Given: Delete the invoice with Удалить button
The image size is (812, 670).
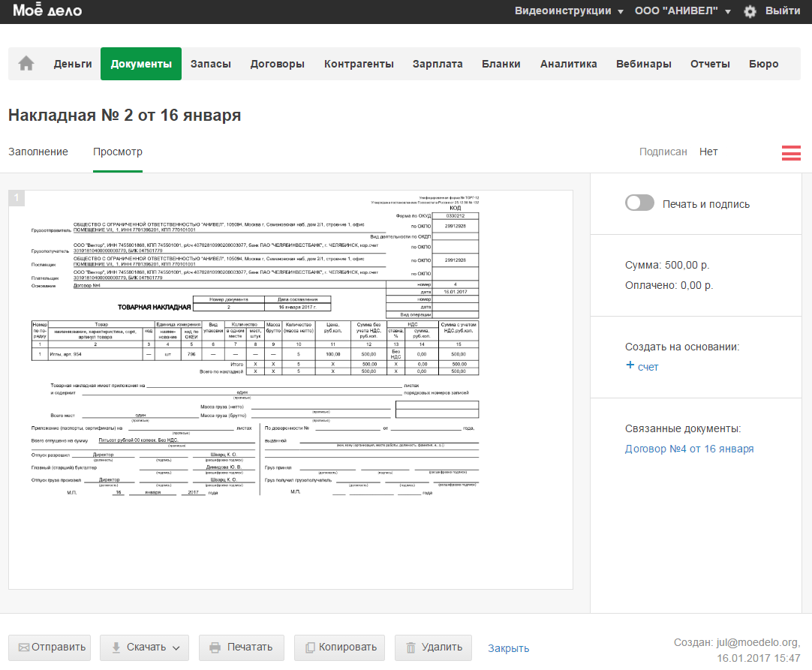Looking at the screenshot, I should [x=433, y=647].
